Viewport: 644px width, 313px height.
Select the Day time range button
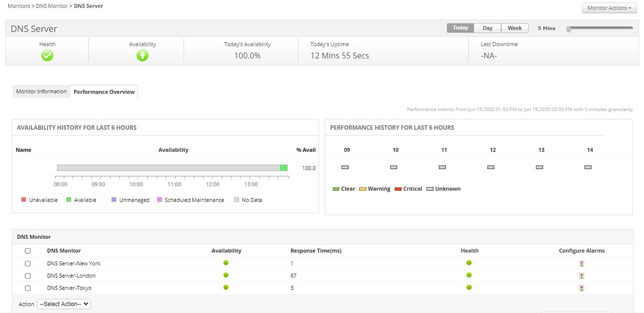[x=487, y=28]
